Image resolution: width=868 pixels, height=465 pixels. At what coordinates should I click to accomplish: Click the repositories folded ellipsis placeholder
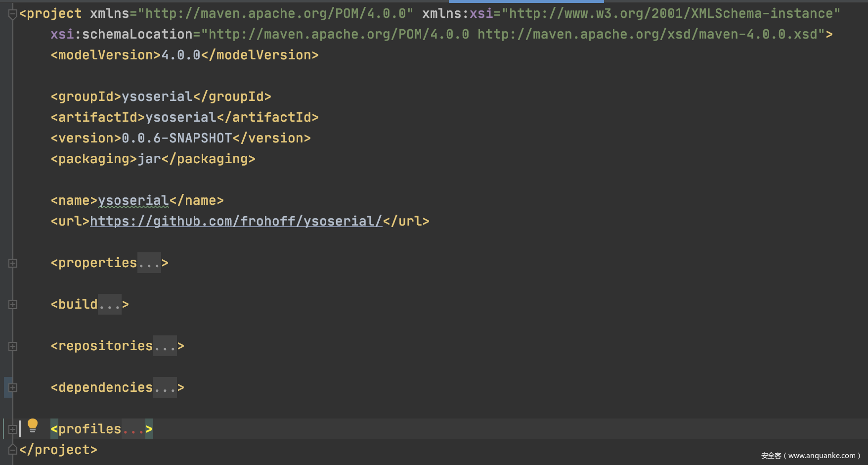click(x=165, y=346)
